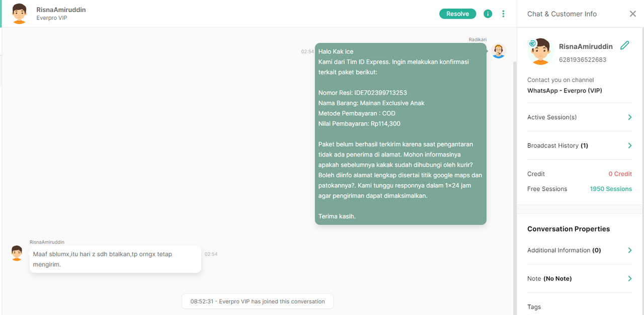
Task: Expand Broadcast History section
Action: click(580, 145)
